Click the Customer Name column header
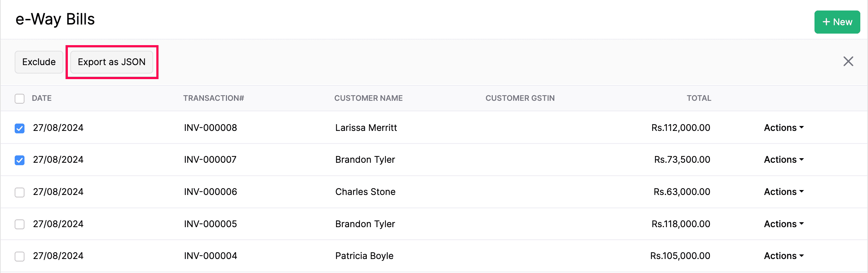 368,98
